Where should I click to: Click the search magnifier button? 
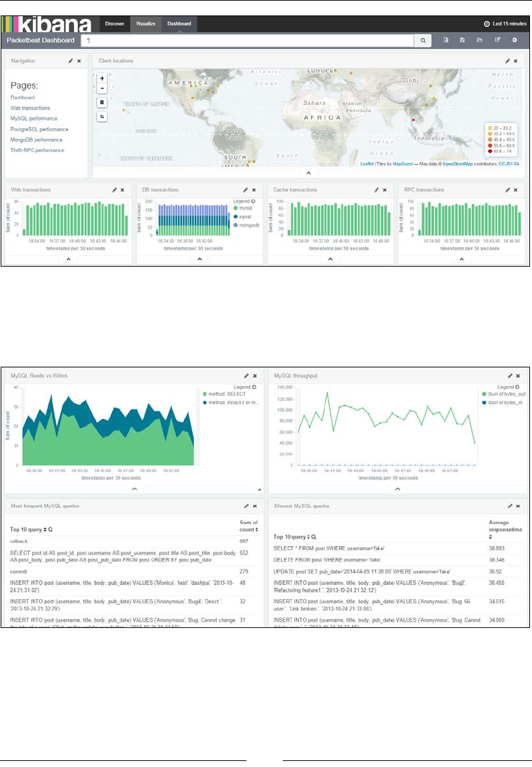point(423,40)
